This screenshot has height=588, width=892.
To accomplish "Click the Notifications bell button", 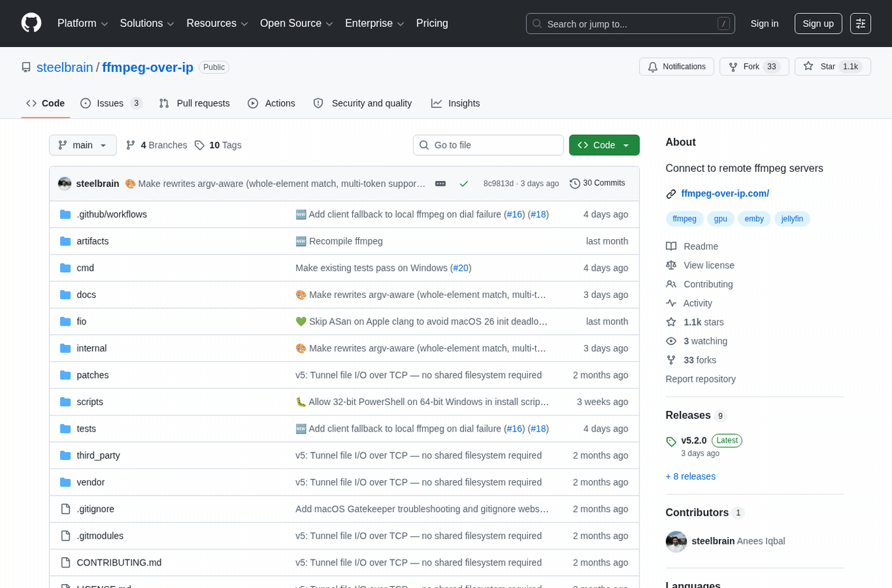I will coord(677,67).
